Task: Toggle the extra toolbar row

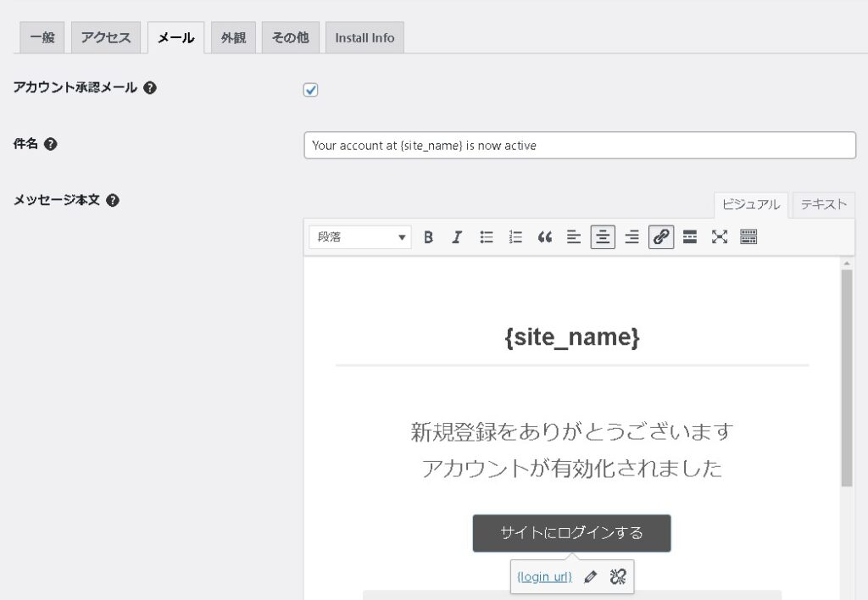Action: pos(748,237)
